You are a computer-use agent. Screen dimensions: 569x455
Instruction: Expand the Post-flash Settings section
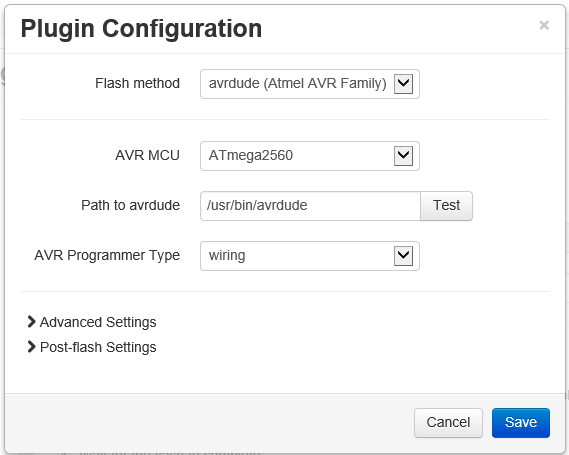click(x=92, y=347)
